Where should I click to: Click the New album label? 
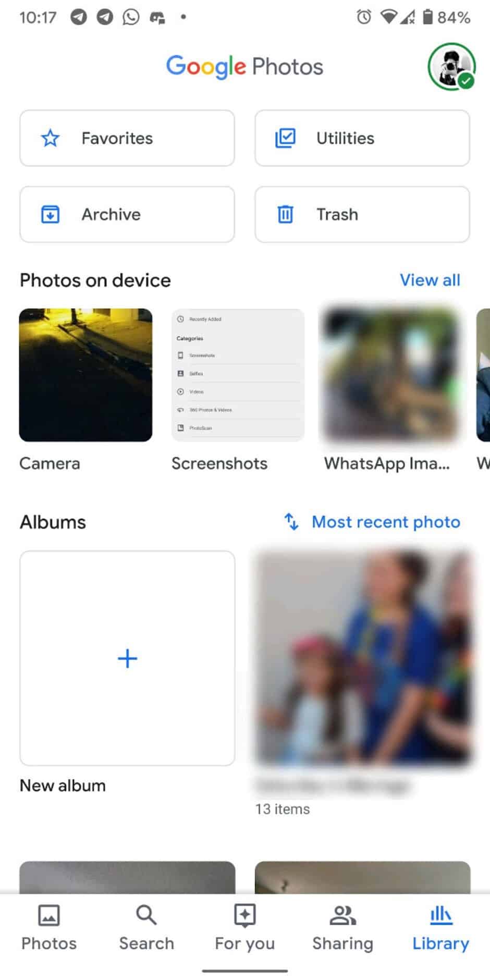[62, 785]
